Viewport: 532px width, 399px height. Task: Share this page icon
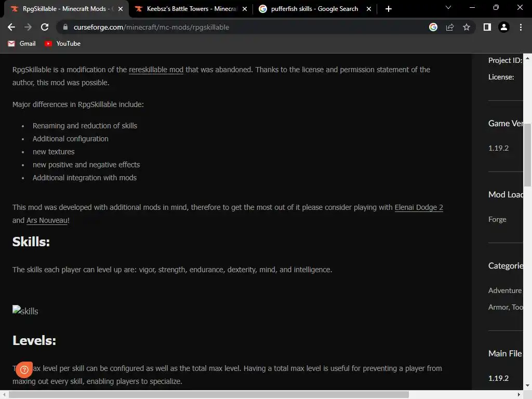click(x=450, y=27)
